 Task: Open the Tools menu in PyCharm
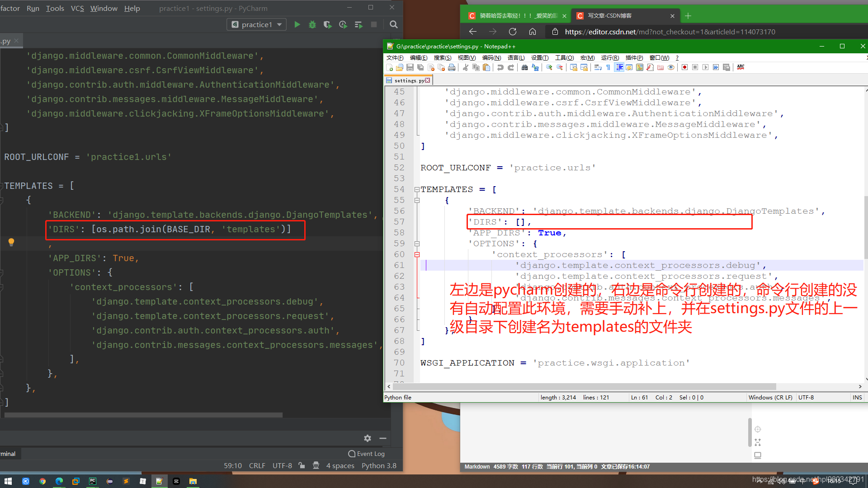pos(55,8)
